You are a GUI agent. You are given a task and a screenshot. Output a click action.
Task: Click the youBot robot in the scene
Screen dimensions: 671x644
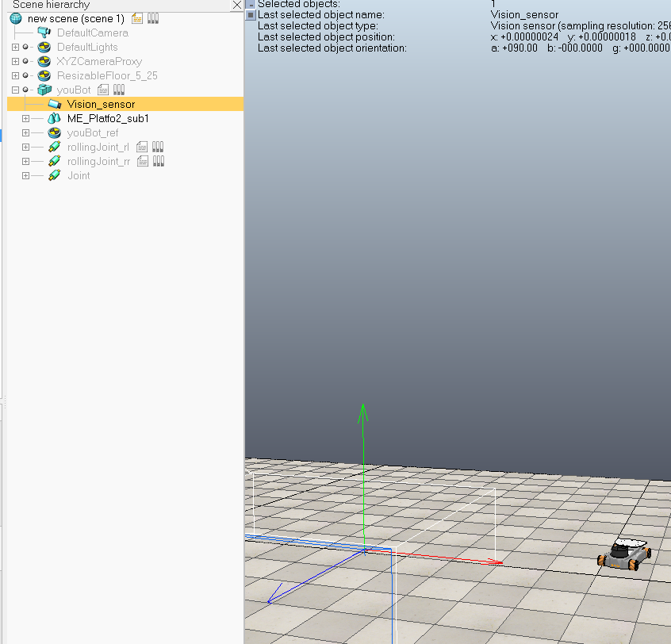624,554
